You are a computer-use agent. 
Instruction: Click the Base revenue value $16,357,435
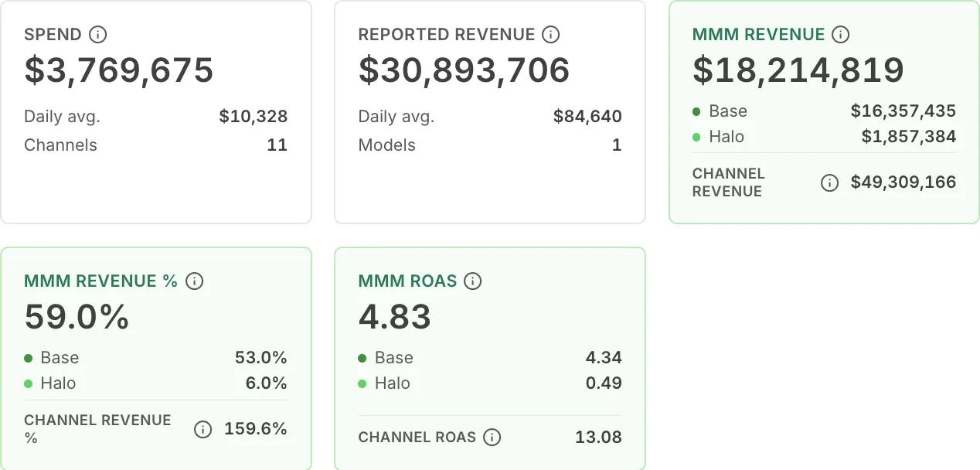point(903,111)
